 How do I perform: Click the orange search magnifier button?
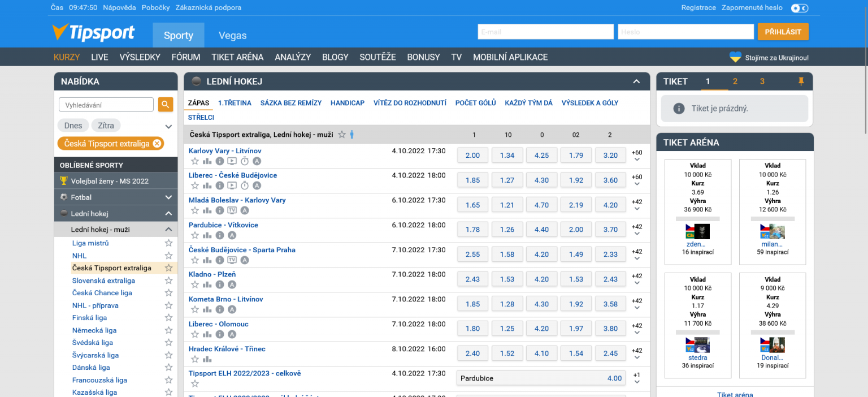click(x=166, y=105)
